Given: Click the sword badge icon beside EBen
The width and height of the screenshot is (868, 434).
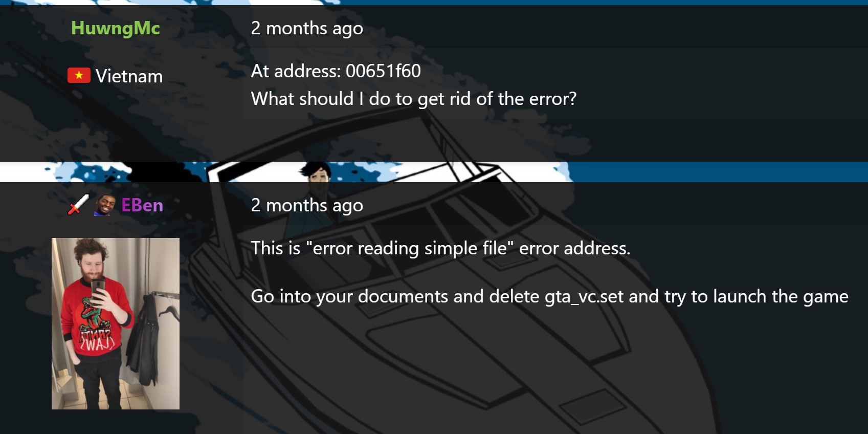Looking at the screenshot, I should pos(79,205).
